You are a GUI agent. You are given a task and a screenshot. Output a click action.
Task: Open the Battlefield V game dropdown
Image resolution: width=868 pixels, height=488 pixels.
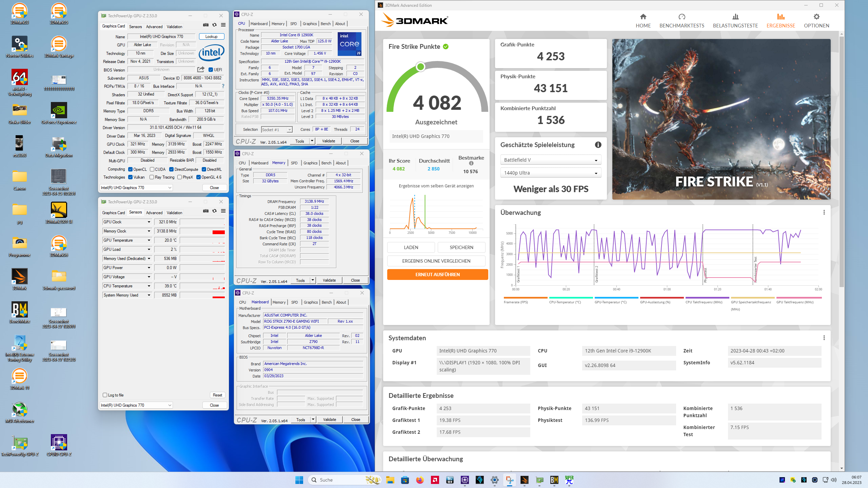pyautogui.click(x=551, y=160)
